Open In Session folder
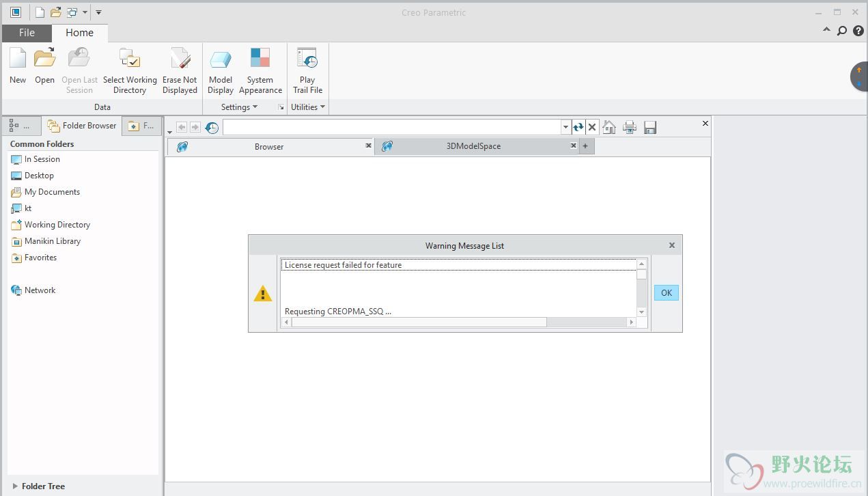The height and width of the screenshot is (496, 868). click(36, 159)
